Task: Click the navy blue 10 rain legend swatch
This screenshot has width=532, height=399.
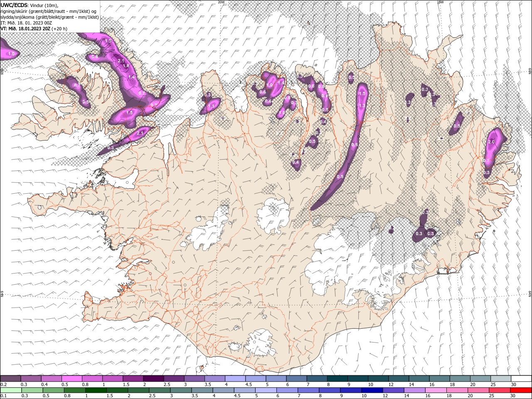Action: coord(371,390)
